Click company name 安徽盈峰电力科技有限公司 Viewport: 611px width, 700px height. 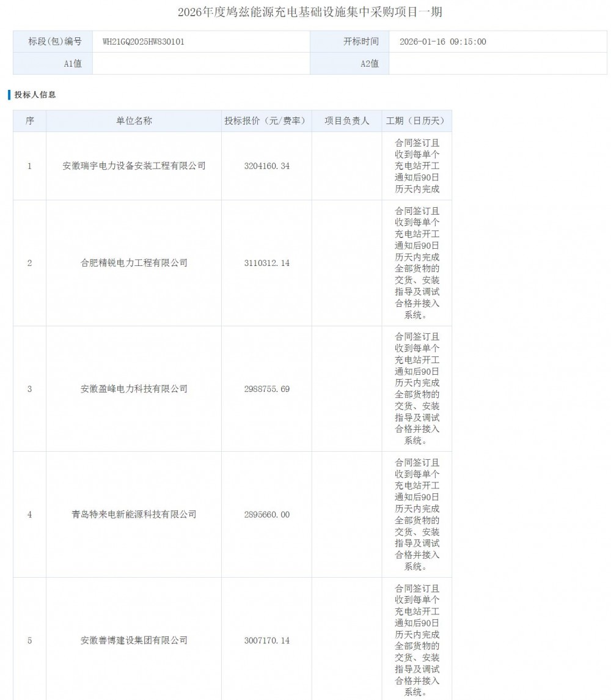(x=134, y=389)
